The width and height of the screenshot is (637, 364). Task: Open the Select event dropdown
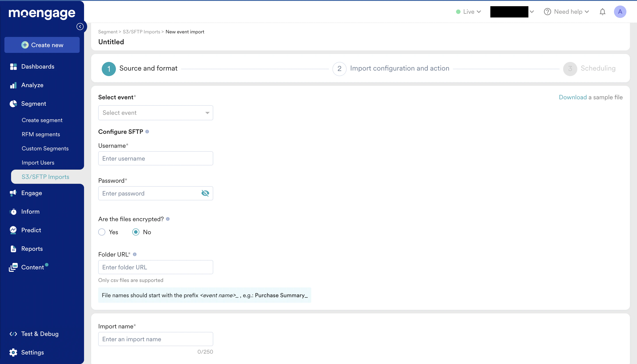[155, 113]
